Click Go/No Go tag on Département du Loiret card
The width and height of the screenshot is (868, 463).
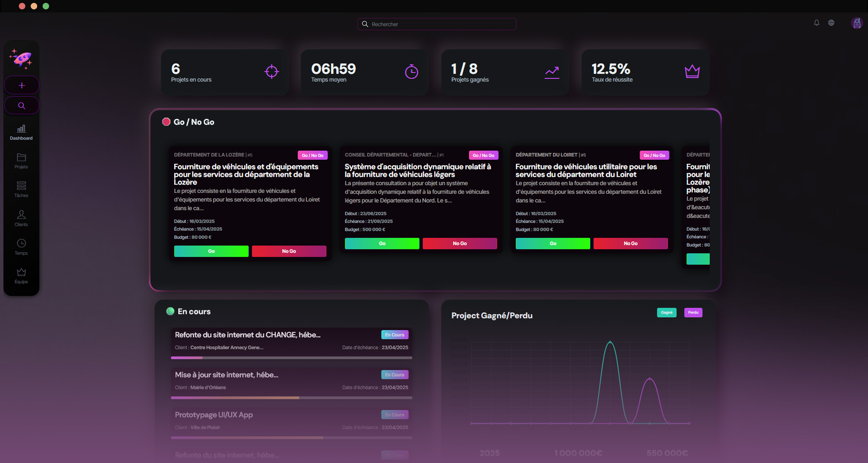tap(654, 155)
